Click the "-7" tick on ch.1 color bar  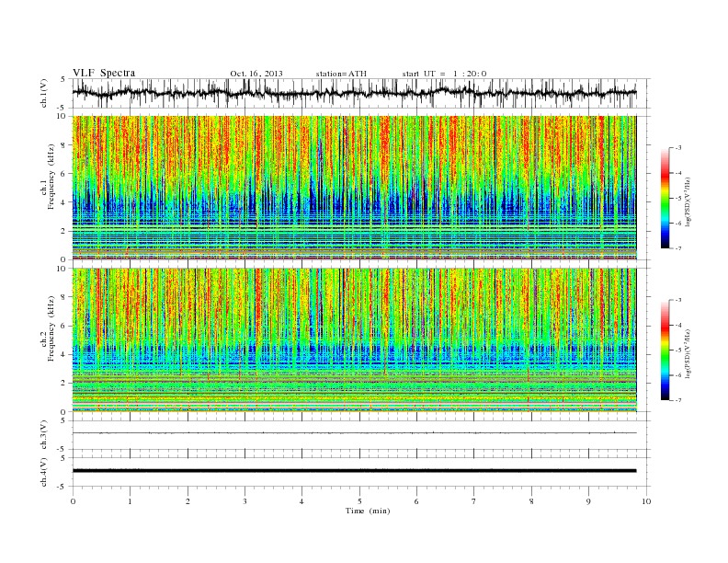(x=677, y=248)
